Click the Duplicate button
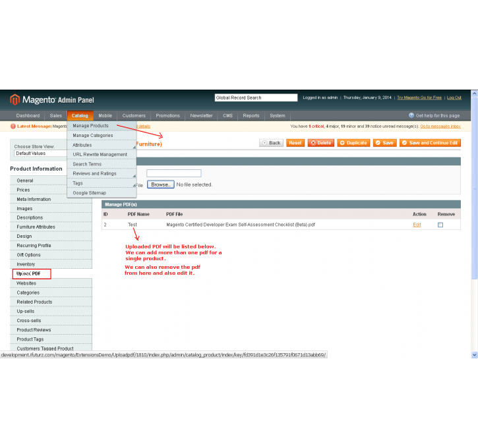 pos(353,143)
